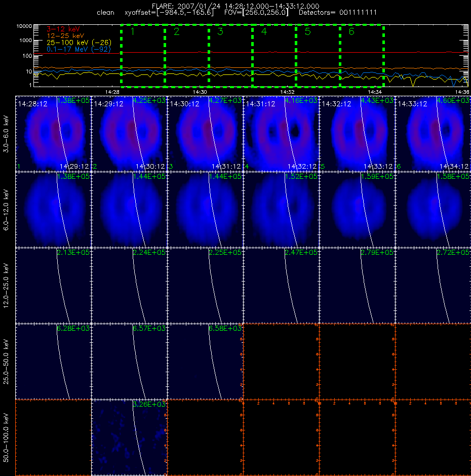
Task: Click the 4.60E+03 peak value text
Action: (454, 100)
